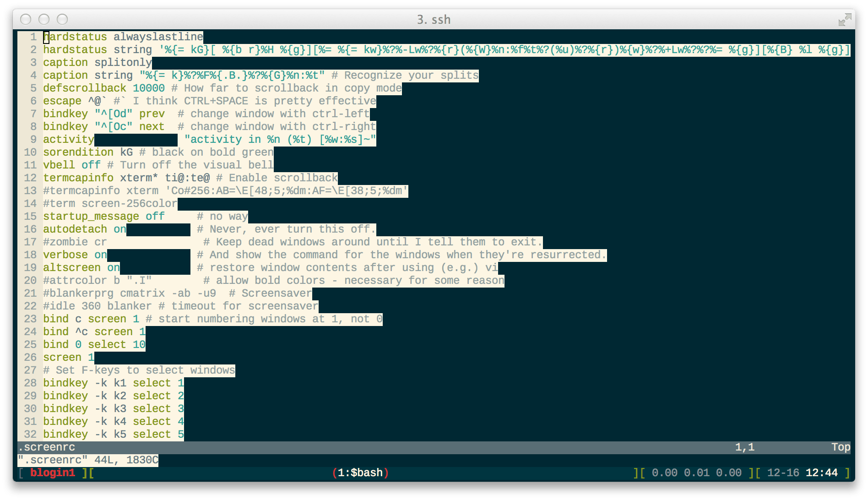The width and height of the screenshot is (868, 500).
Task: Click the 'off' value after vbell
Action: coord(91,165)
